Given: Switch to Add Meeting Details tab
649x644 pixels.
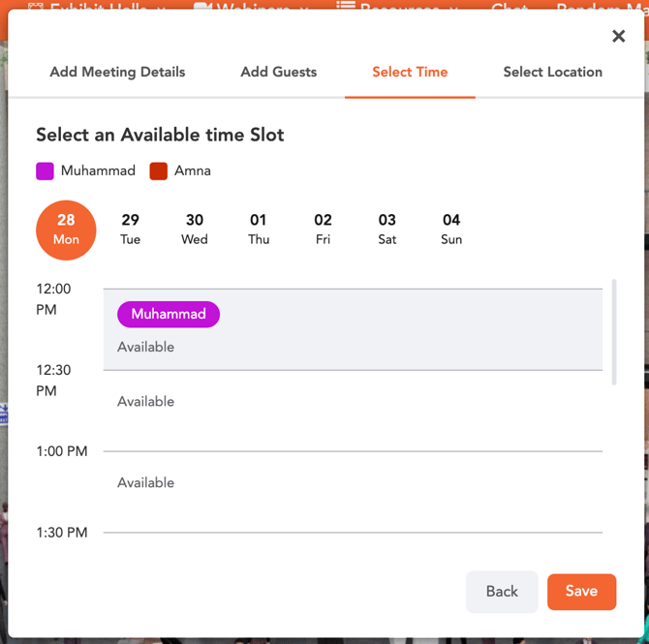Looking at the screenshot, I should 117,72.
